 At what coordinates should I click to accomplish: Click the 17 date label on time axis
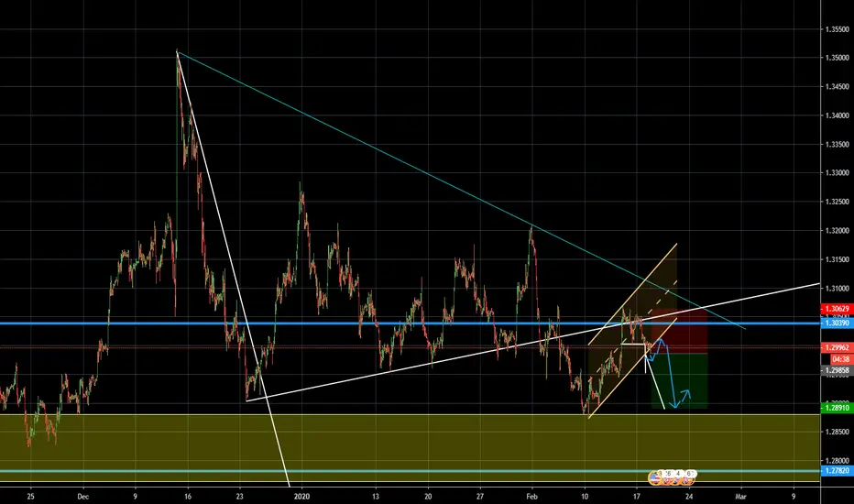tap(637, 497)
